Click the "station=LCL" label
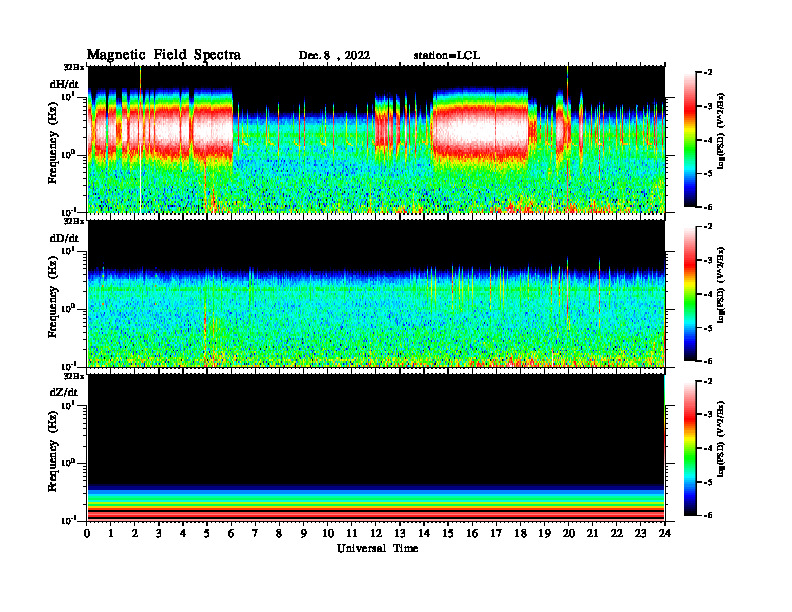 [447, 56]
